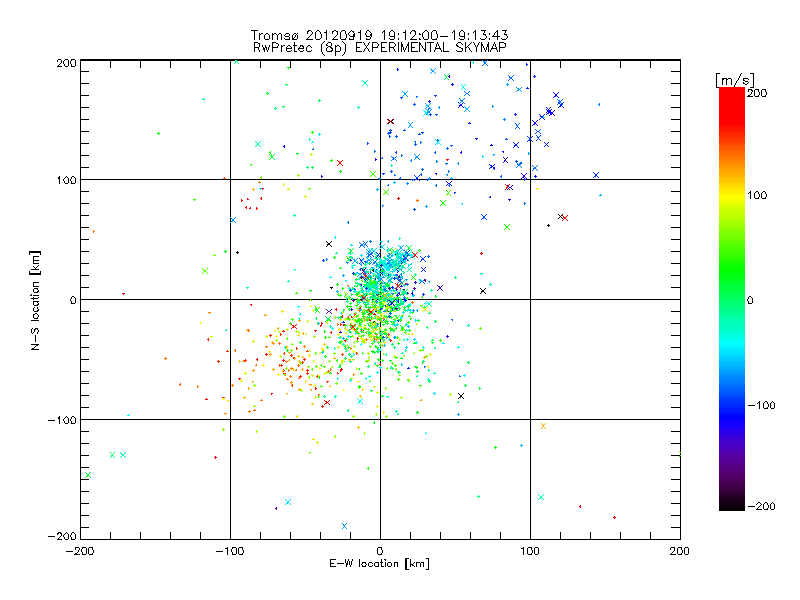800x600 pixels.
Task: Click the 100 label on the color bar scale
Action: click(x=757, y=195)
